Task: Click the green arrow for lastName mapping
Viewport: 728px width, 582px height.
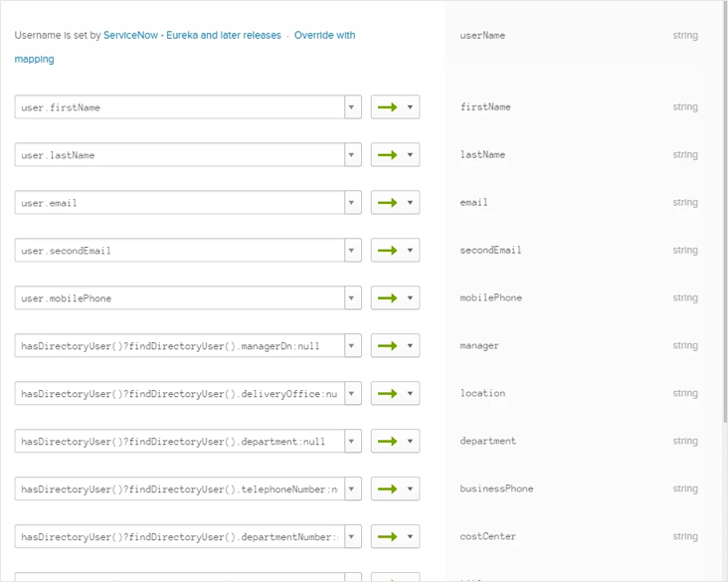Action: point(388,155)
